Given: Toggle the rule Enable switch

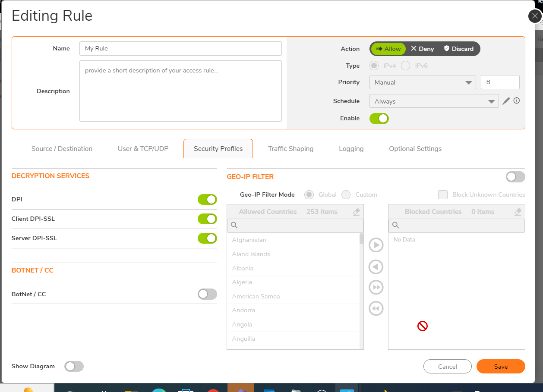Looking at the screenshot, I should 379,118.
